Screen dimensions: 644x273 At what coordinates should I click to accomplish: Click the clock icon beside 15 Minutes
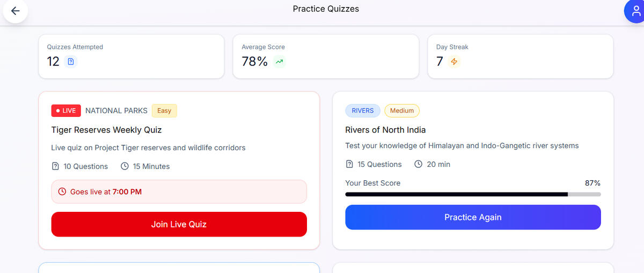(125, 166)
